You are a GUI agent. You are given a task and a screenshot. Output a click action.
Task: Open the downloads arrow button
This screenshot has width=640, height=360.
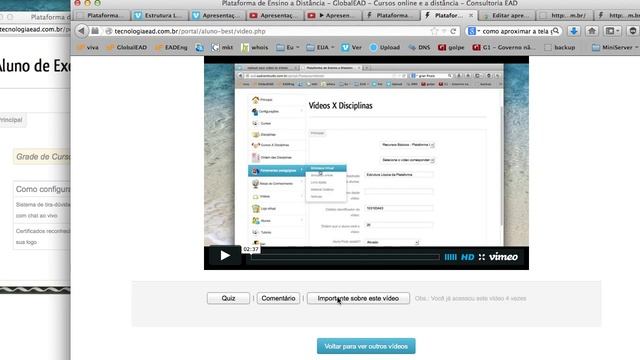click(x=574, y=31)
